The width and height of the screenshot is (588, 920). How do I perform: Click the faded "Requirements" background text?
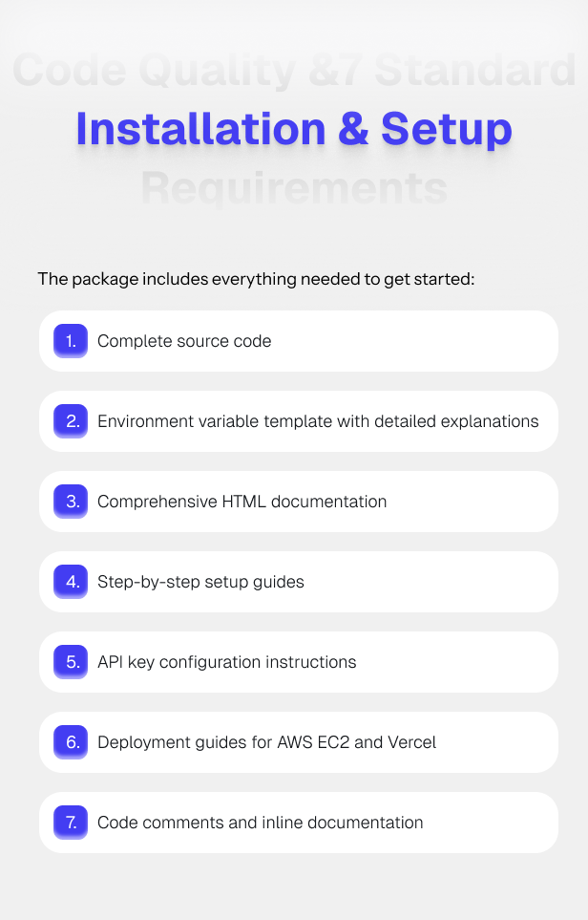pyautogui.click(x=294, y=188)
